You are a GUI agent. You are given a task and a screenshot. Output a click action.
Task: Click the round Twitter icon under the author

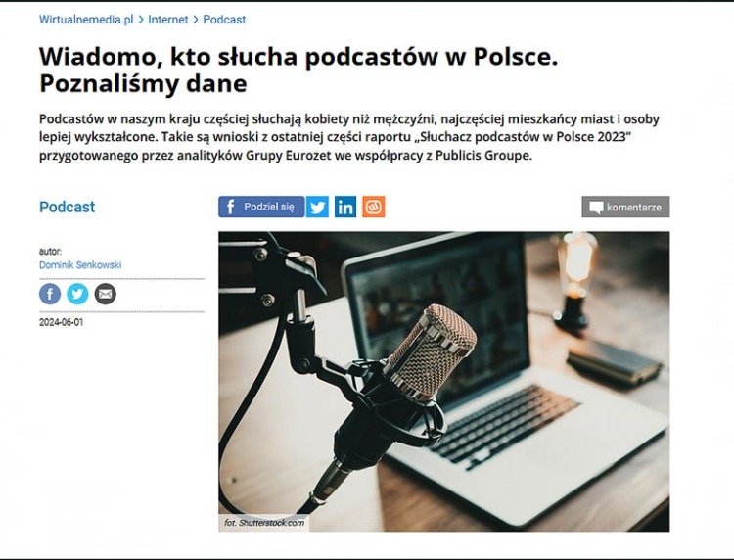[x=77, y=294]
